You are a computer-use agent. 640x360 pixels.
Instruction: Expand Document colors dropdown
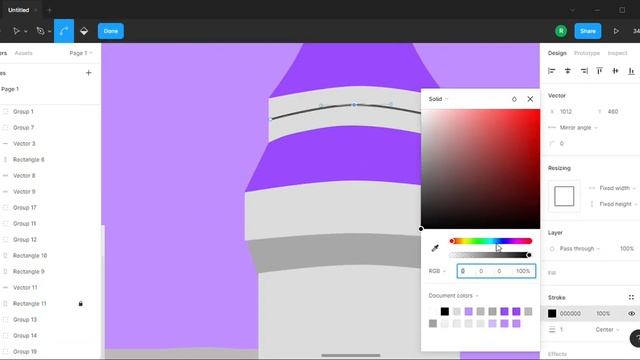(453, 296)
